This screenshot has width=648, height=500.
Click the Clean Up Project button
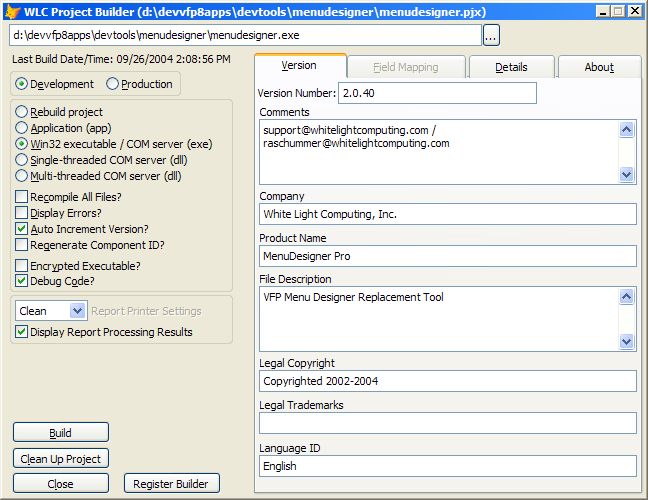pos(61,459)
